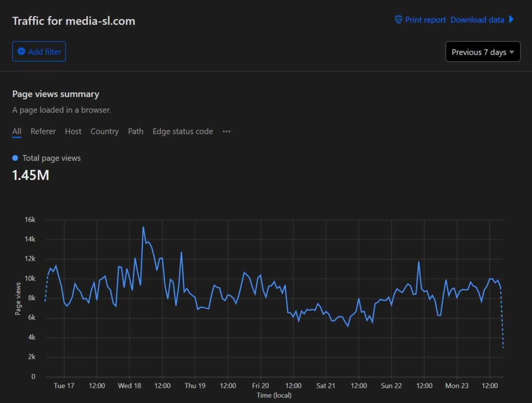Switch to the Edge status code tab
532x403 pixels.
coord(183,131)
